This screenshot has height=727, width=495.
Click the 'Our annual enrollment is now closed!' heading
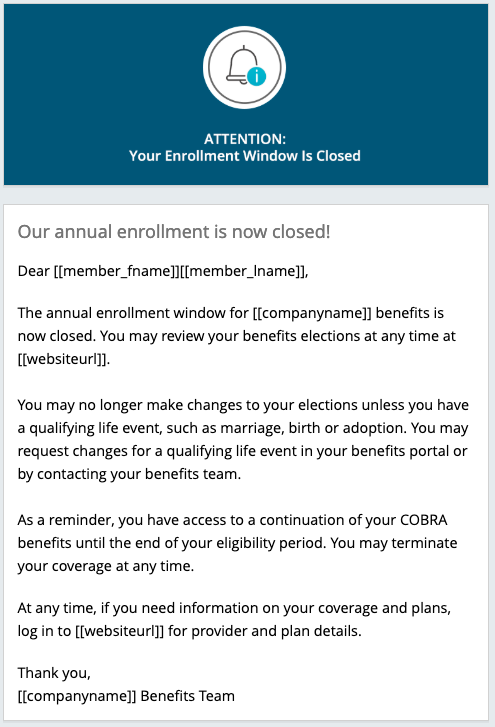click(174, 231)
